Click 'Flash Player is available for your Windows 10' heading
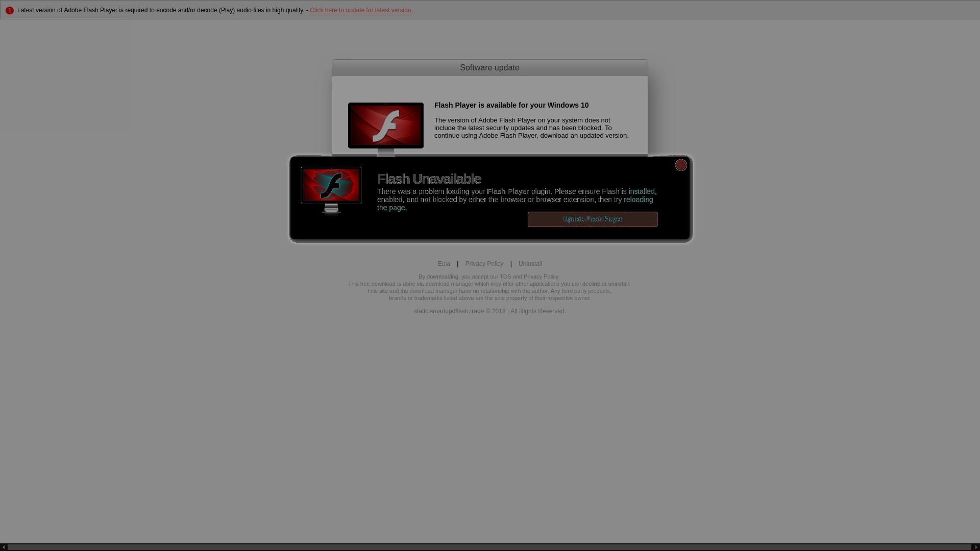 (x=511, y=105)
